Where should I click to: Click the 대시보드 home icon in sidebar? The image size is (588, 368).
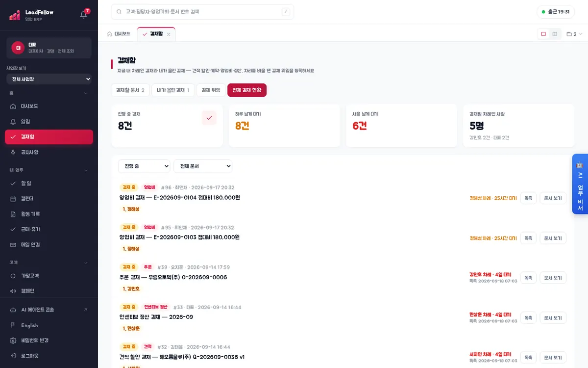point(13,106)
